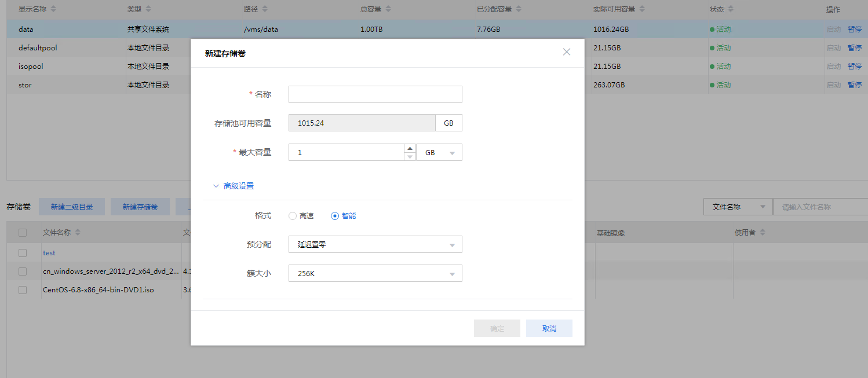Open the 簇大小 256K dropdown
868x378 pixels.
(x=375, y=273)
